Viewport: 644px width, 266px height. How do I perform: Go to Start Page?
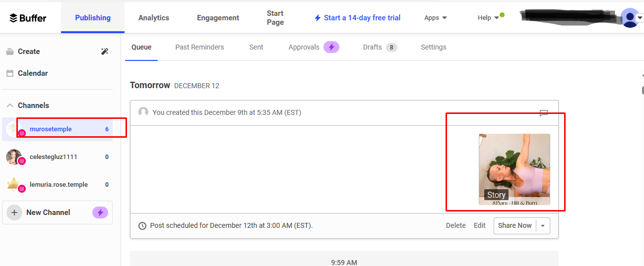[275, 18]
